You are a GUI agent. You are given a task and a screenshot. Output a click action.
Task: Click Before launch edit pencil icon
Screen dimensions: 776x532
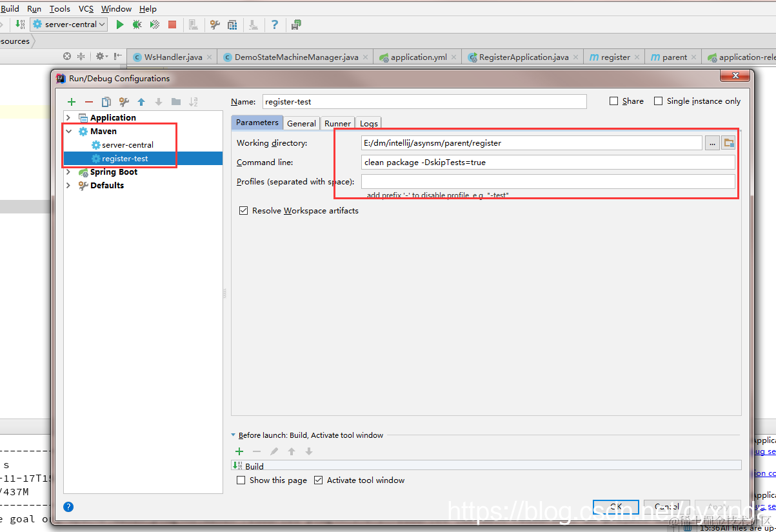pyautogui.click(x=274, y=451)
